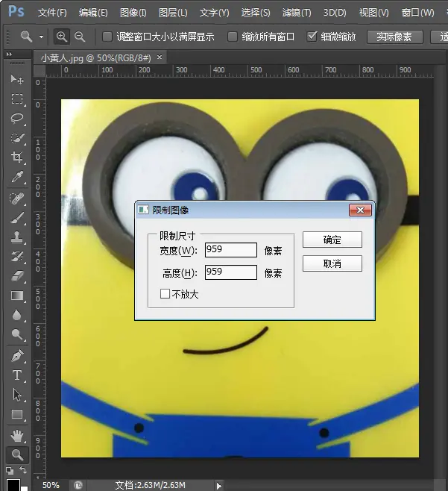Open the zoom tool preset dropdown arrow
Screen dimensions: 448x491
tap(41, 37)
